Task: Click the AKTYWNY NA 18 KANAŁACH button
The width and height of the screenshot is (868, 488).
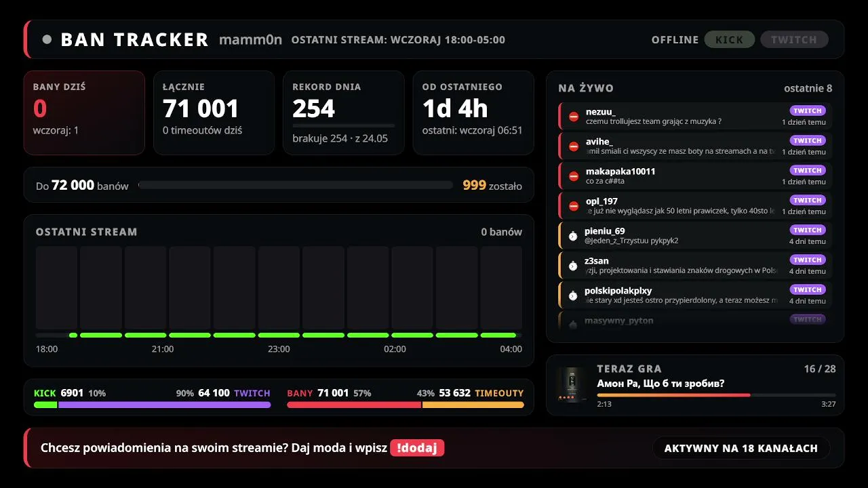Action: point(741,448)
